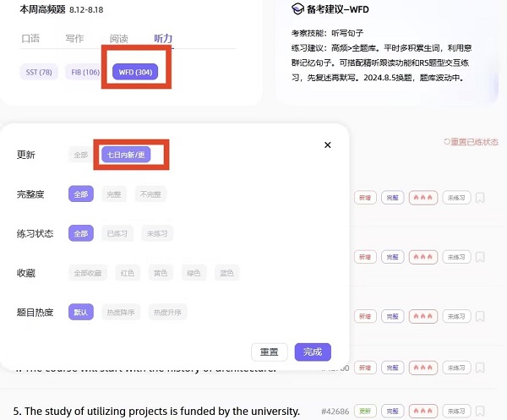Click the 本周高频题 8.12-8.18 heading
Image resolution: width=507 pixels, height=420 pixels.
click(x=62, y=9)
